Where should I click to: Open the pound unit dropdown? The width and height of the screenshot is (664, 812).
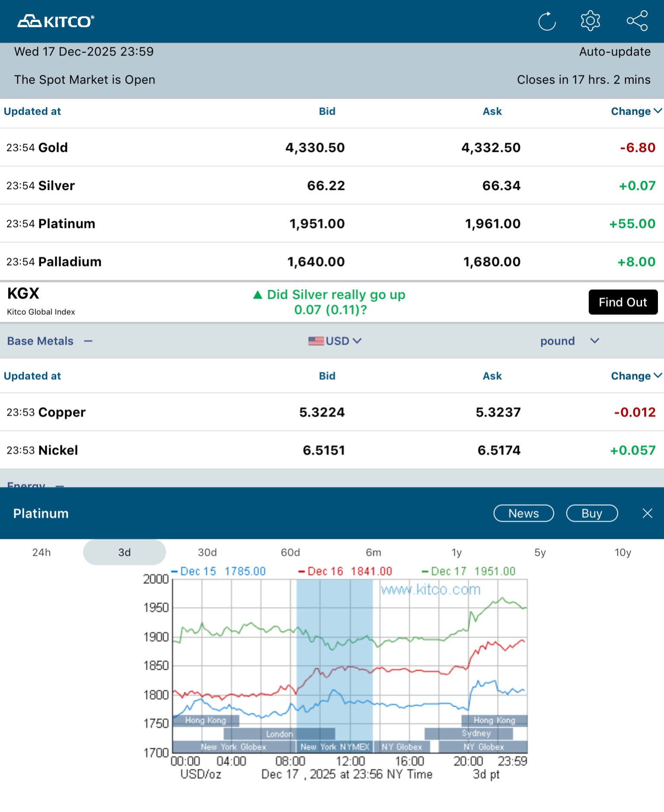pyautogui.click(x=570, y=341)
